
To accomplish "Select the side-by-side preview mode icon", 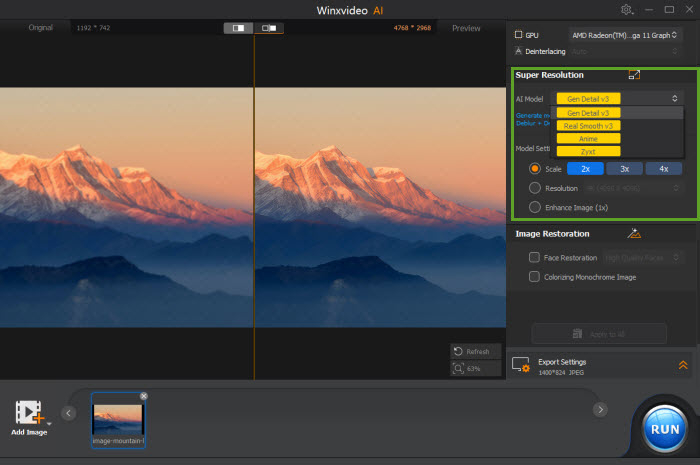I will click(269, 28).
